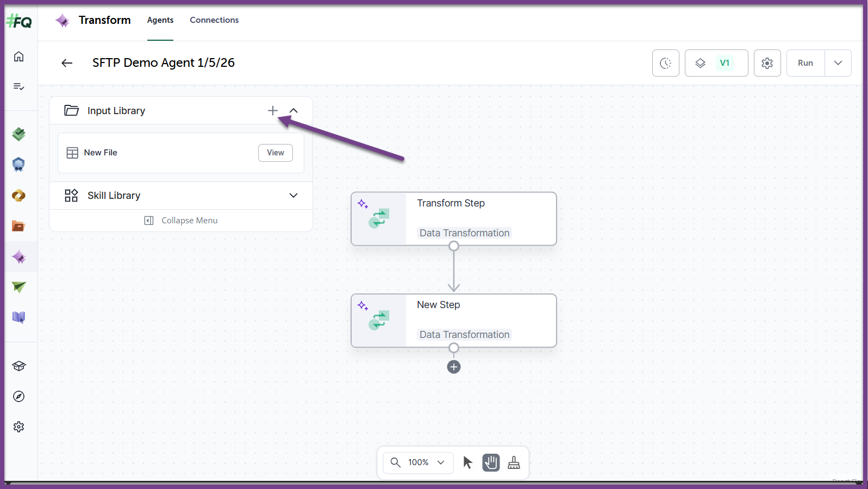Click the Run button
This screenshot has width=868, height=489.
[x=805, y=63]
